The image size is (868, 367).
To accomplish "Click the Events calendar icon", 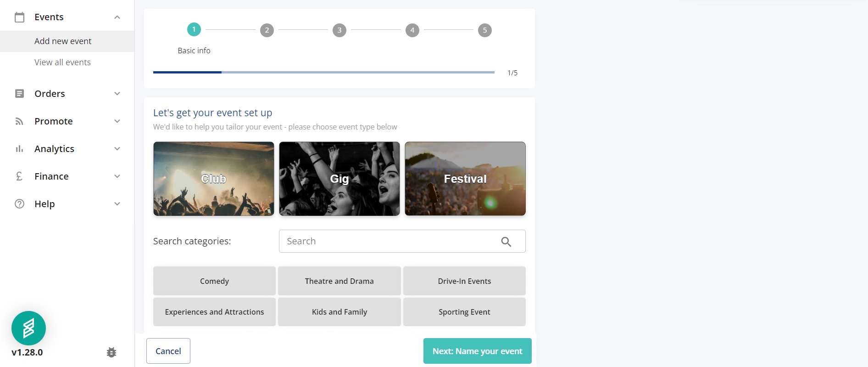I will tap(19, 17).
